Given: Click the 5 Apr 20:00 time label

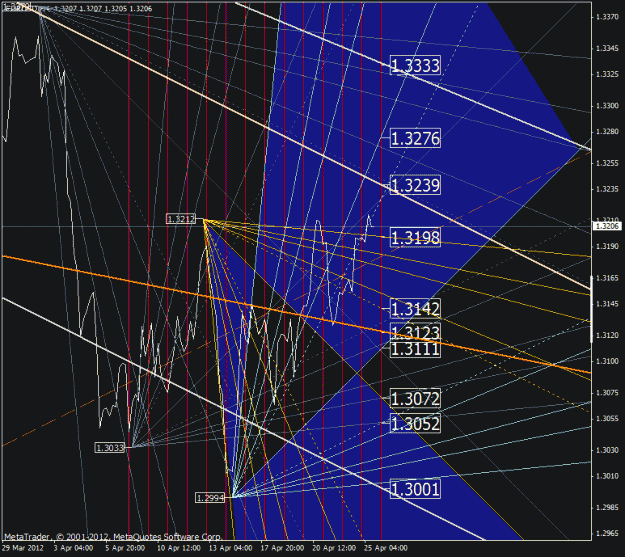Looking at the screenshot, I should pyautogui.click(x=125, y=548).
